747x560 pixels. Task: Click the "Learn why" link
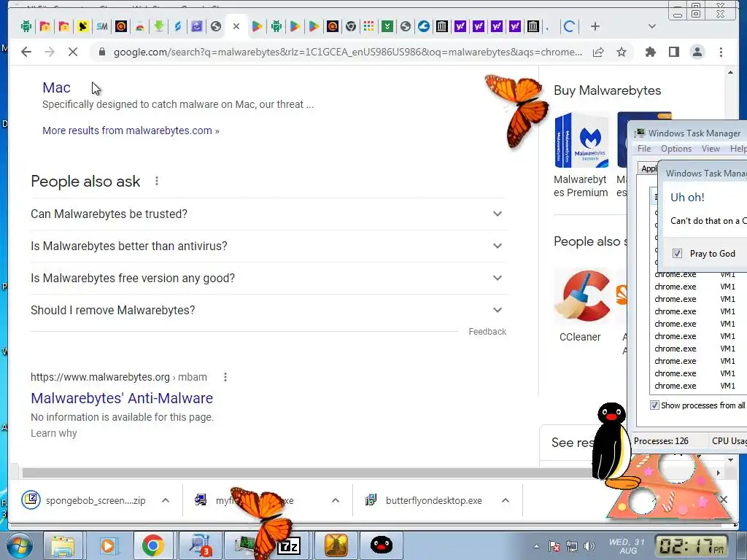(x=53, y=433)
